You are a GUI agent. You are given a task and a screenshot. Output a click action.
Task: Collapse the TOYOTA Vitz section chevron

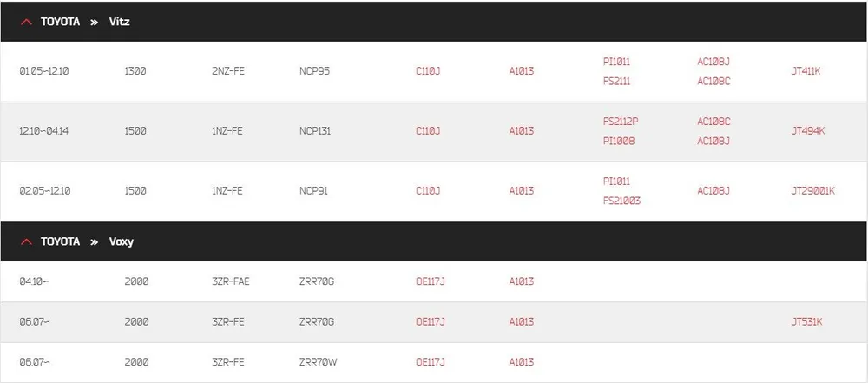[26, 23]
